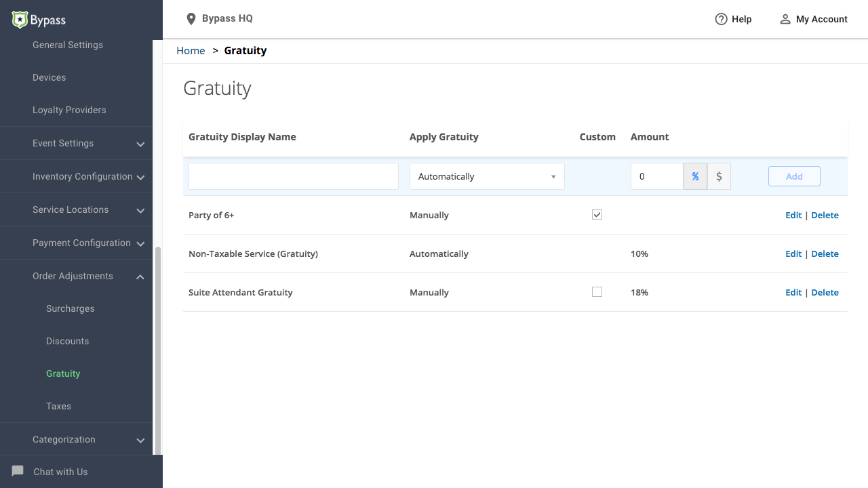
Task: Click the Add button
Action: [794, 176]
